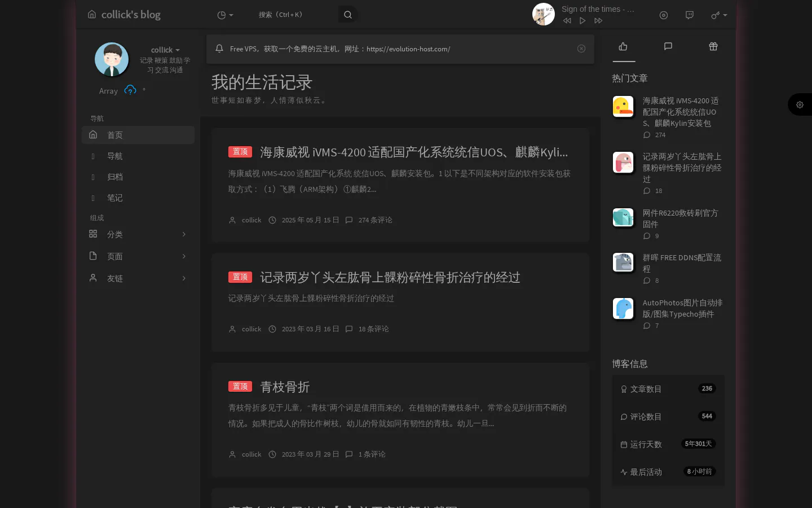The width and height of the screenshot is (812, 508).
Task: Open 笔记 in the sidebar
Action: (138, 198)
